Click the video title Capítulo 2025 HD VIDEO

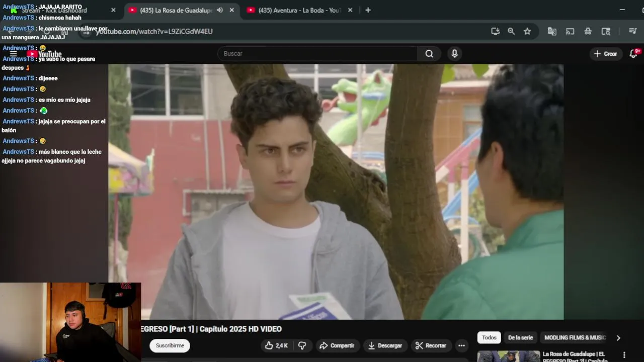(211, 329)
